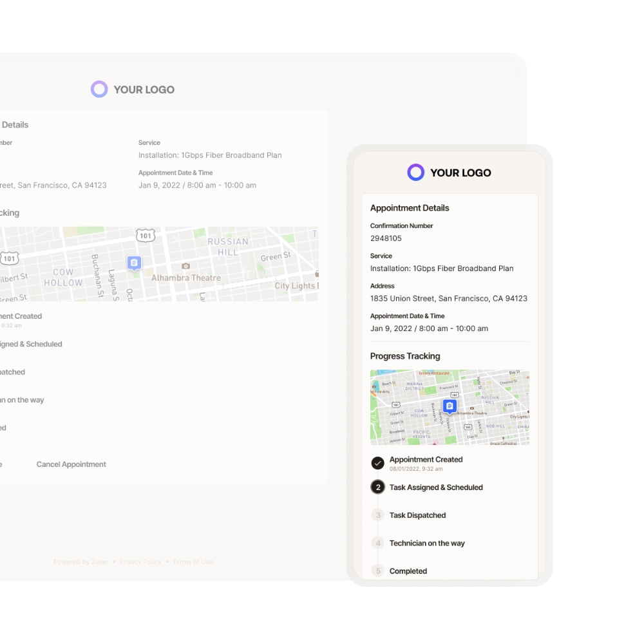Click the mobile appointment time Jan 9, 2022
This screenshot has width=644, height=644.
pos(429,328)
